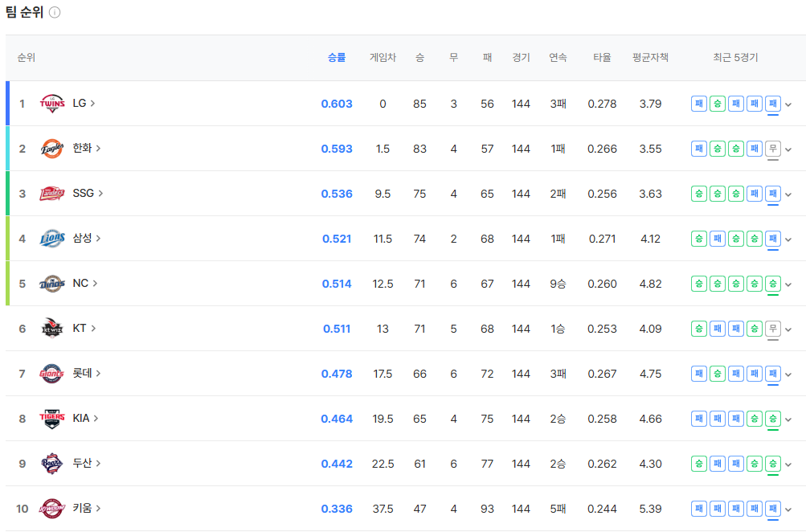806x532 pixels.
Task: Click the underlined latest 패 badge in 삼성 row
Action: coord(772,239)
